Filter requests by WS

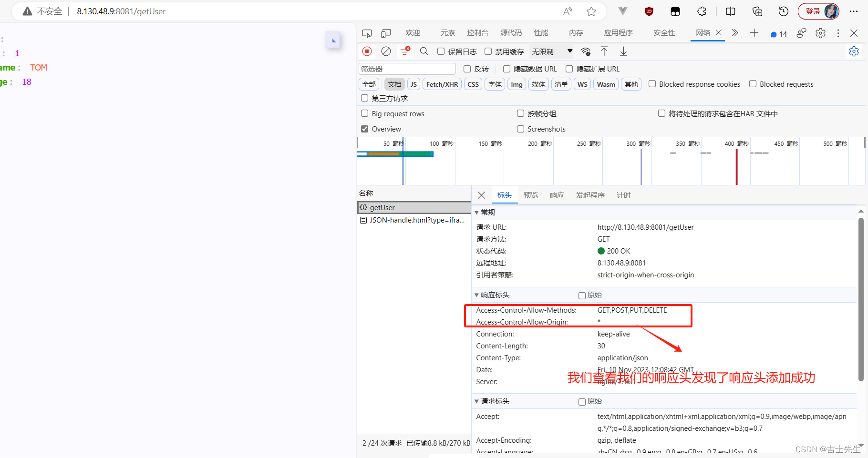[x=582, y=84]
